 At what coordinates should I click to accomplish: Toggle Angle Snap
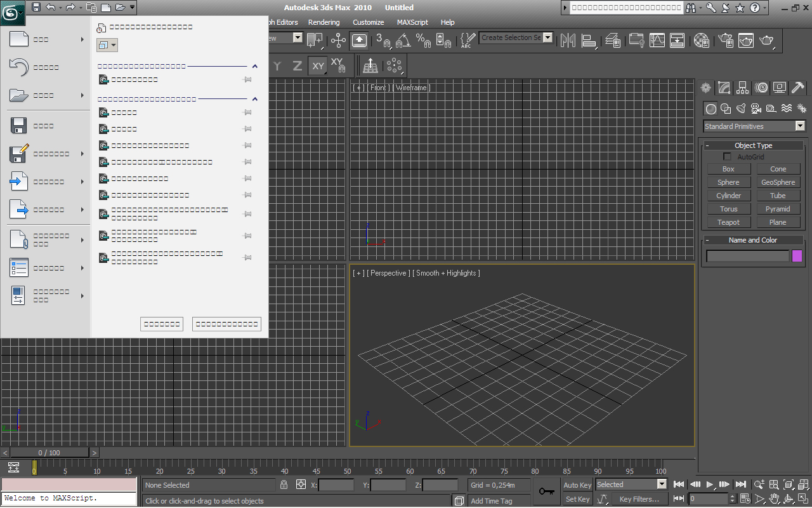pyautogui.click(x=403, y=40)
